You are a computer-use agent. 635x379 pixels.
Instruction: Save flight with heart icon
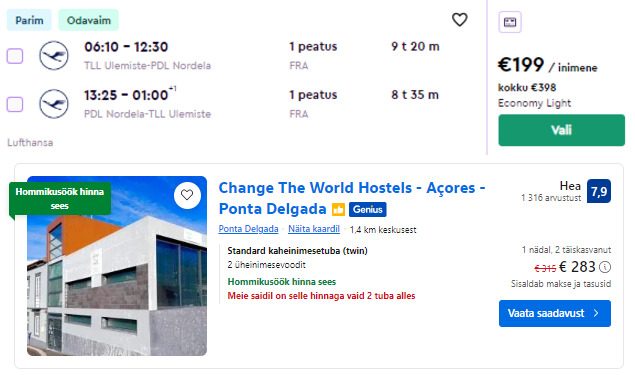460,19
